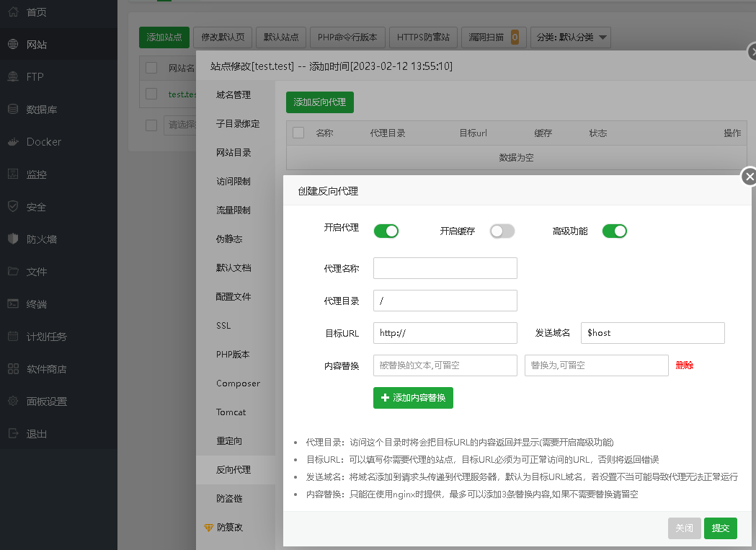Open the 防火墙 firewall icon in the sidebar
Image resolution: width=756 pixels, height=550 pixels.
(13, 239)
